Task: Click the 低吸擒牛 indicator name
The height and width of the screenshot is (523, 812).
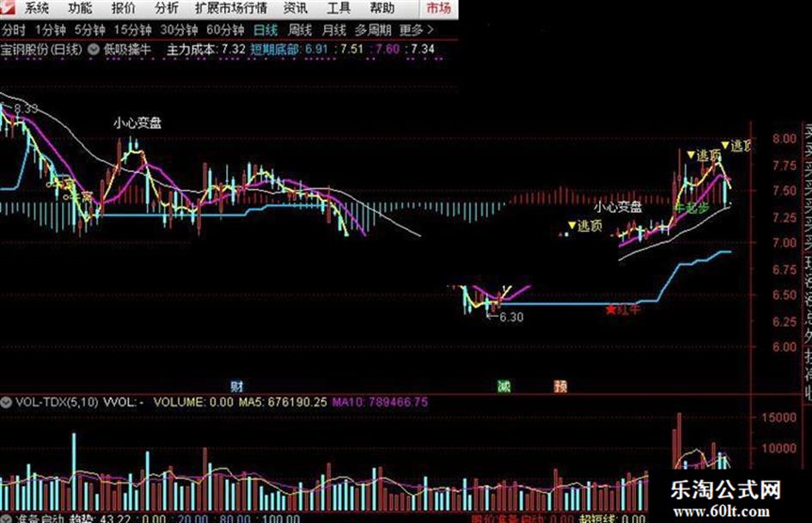Action: tap(127, 50)
